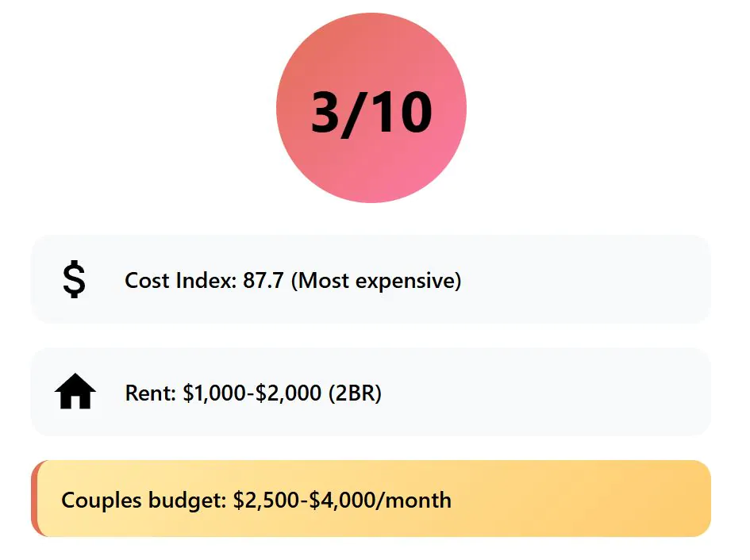This screenshot has width=750, height=560.
Task: Click the dollar sign icon
Action: 74,279
